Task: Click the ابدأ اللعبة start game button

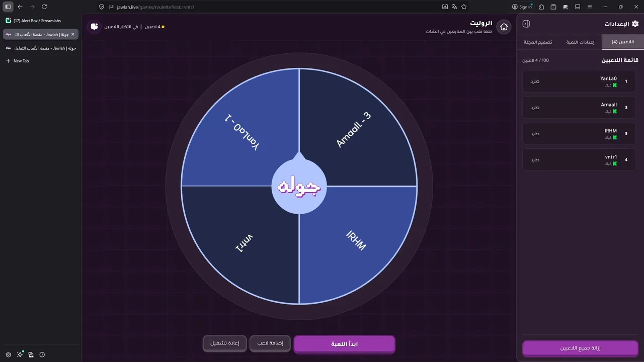Action: pos(344,344)
